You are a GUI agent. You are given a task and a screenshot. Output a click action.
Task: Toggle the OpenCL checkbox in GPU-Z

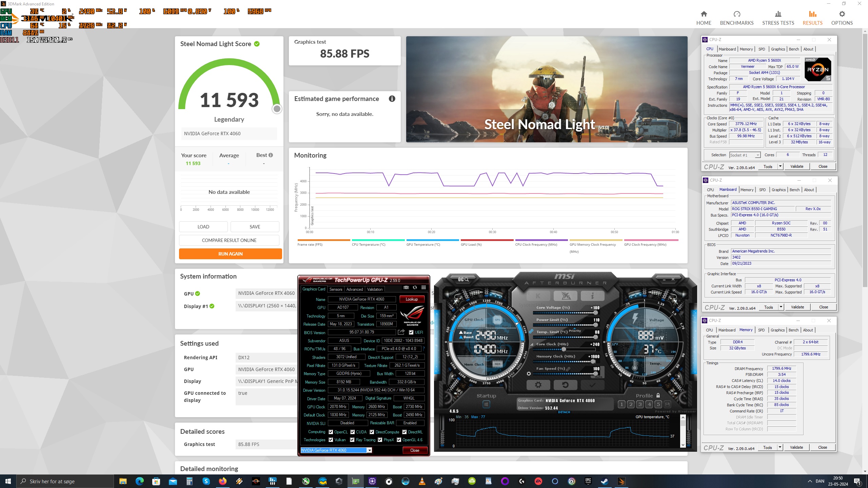click(331, 432)
